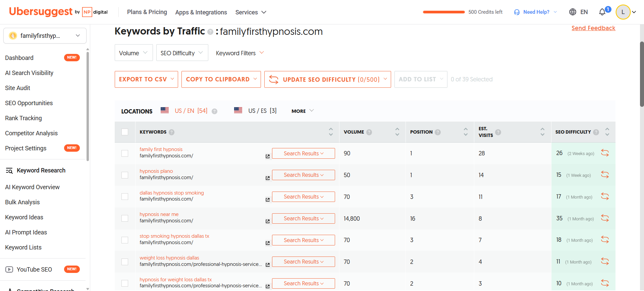
Task: Click the Need Help? link
Action: [x=536, y=12]
